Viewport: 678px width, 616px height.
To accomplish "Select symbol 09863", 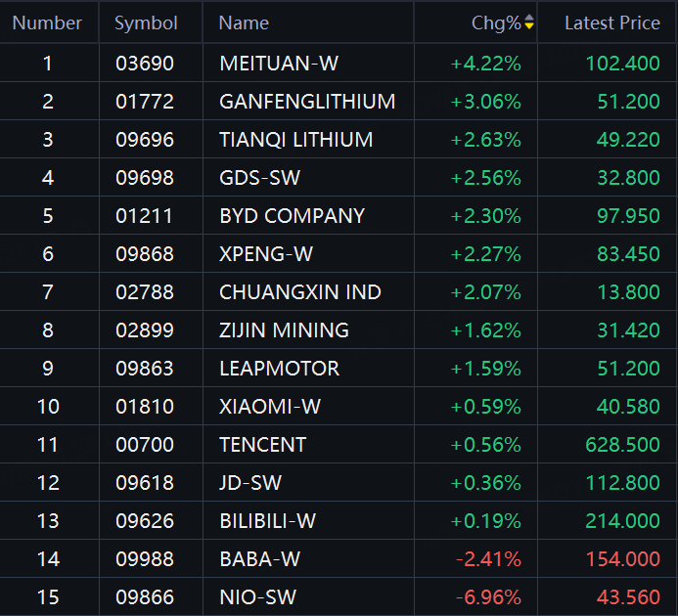I will click(145, 369).
